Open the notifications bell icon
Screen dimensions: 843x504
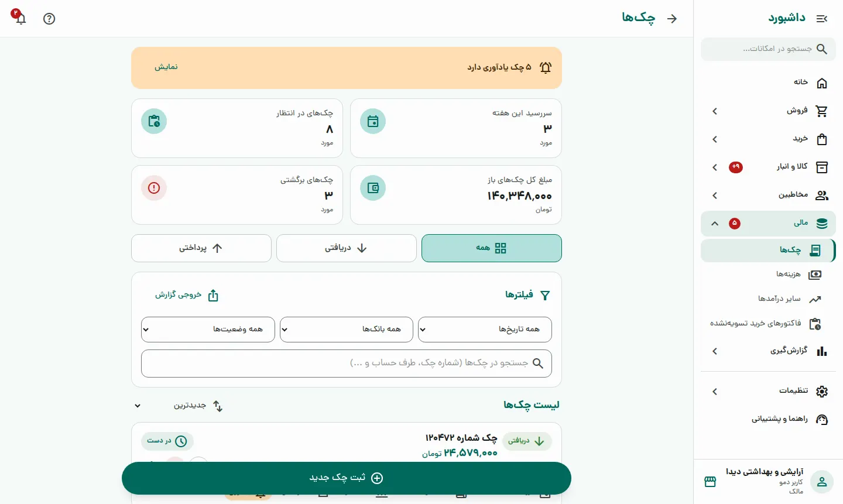point(21,18)
